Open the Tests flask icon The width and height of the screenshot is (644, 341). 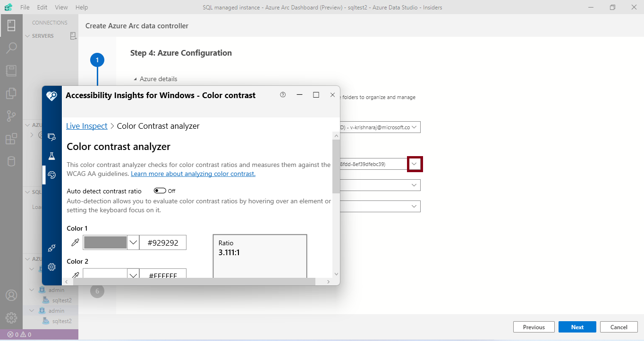pos(51,156)
